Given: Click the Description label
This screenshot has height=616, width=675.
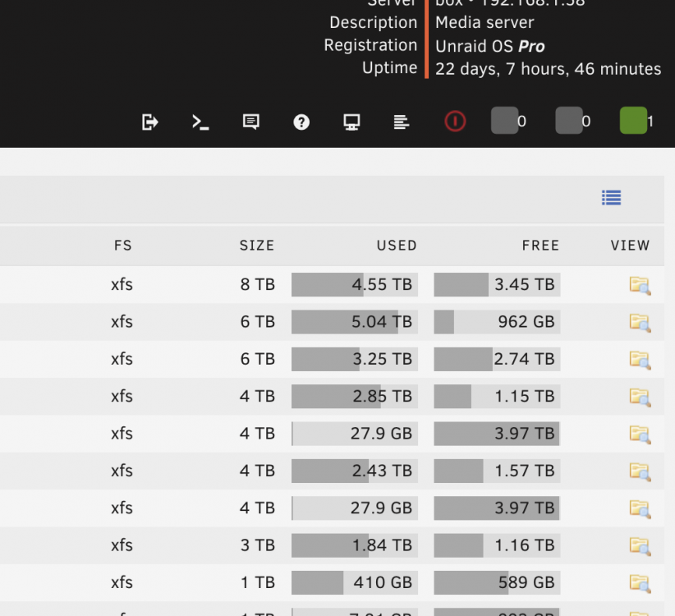Looking at the screenshot, I should [374, 22].
